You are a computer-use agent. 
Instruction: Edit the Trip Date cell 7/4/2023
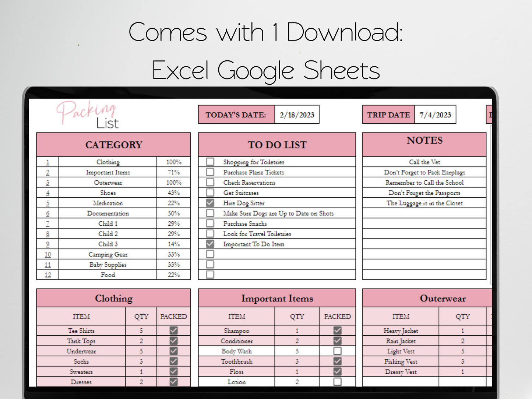[435, 115]
